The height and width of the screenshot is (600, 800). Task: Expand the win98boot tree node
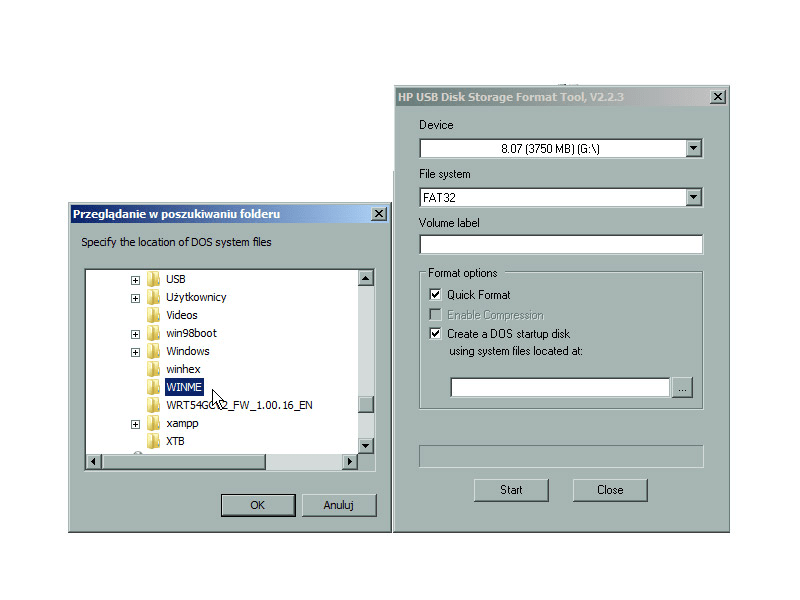[136, 333]
